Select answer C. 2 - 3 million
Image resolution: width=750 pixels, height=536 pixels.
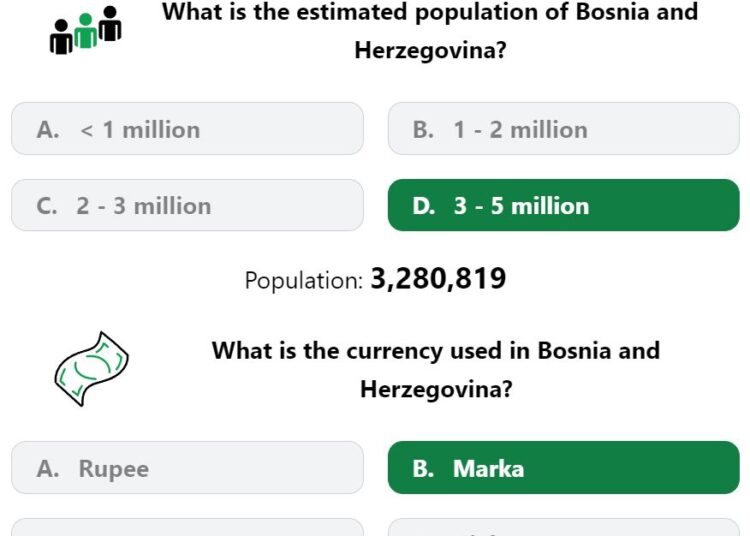click(187, 205)
